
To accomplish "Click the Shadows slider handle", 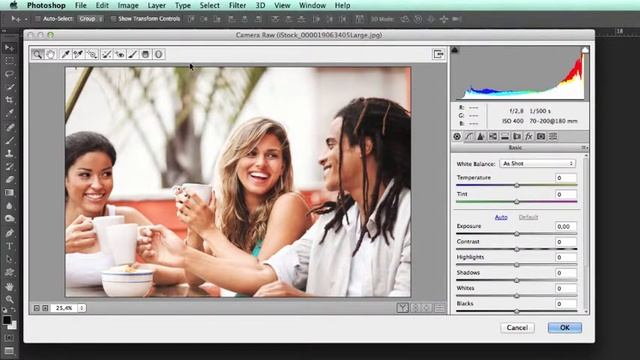I will click(x=517, y=280).
